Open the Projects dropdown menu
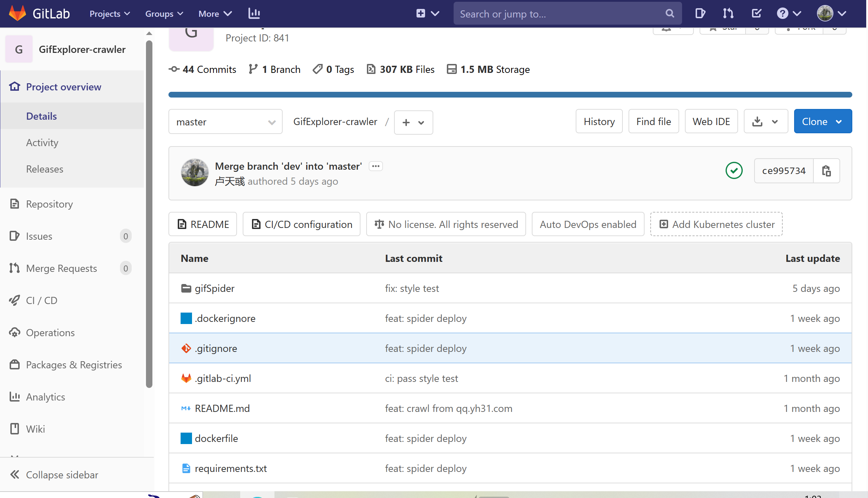This screenshot has width=868, height=498. tap(110, 14)
